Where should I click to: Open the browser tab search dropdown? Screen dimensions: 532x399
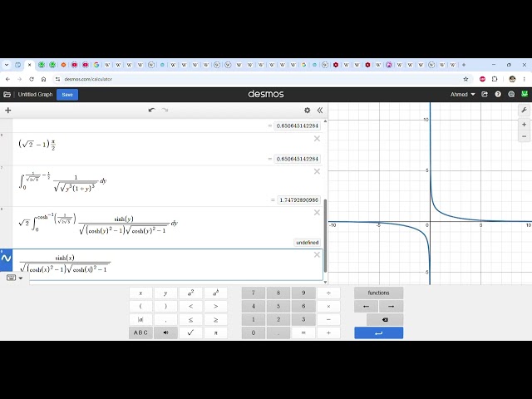(x=7, y=65)
